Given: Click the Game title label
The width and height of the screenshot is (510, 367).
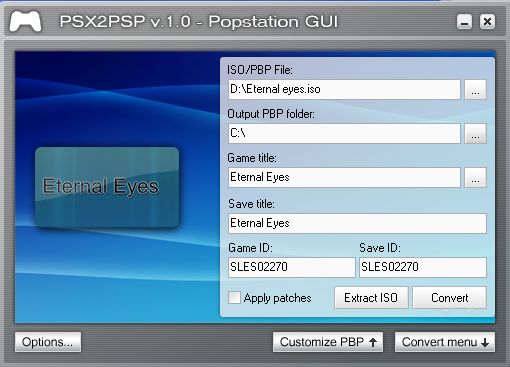Looking at the screenshot, I should [x=252, y=158].
